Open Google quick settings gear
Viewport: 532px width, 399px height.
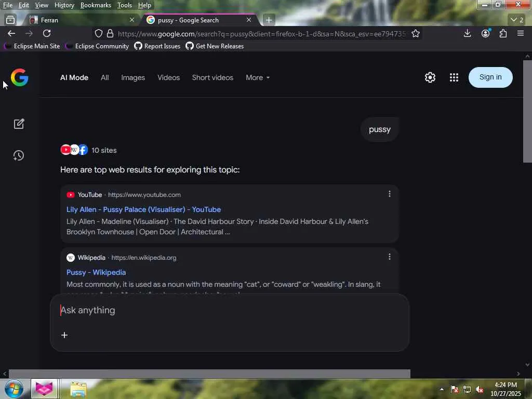[430, 77]
